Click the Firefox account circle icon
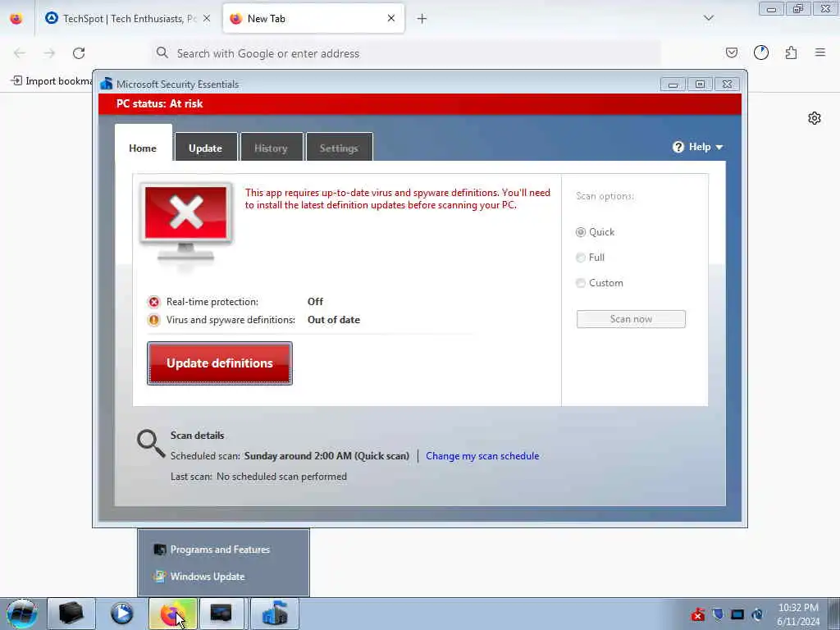Screen dimensions: 840x630 761,52
